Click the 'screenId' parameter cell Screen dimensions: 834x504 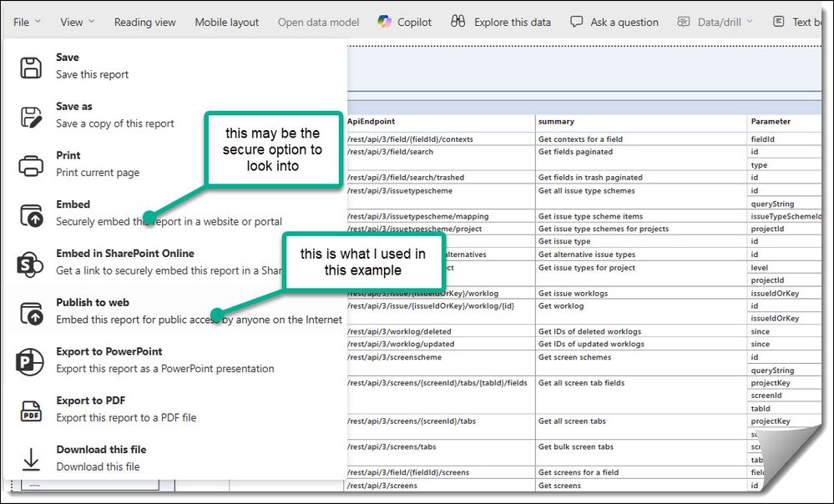point(785,396)
